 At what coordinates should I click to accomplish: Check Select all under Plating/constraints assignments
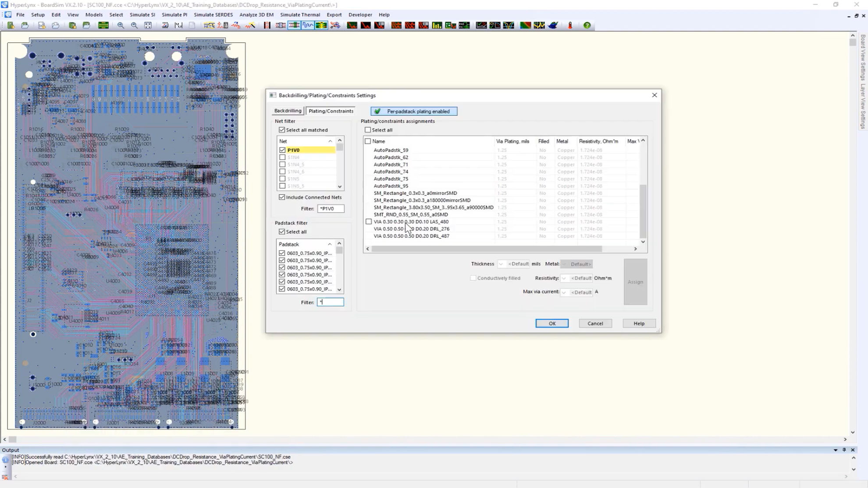368,130
